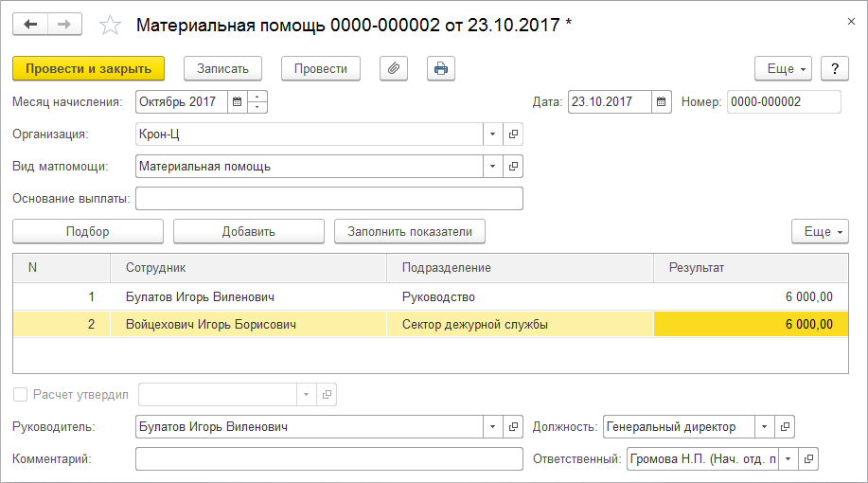Click the back navigation arrow
This screenshot has height=483, width=868.
click(x=30, y=25)
